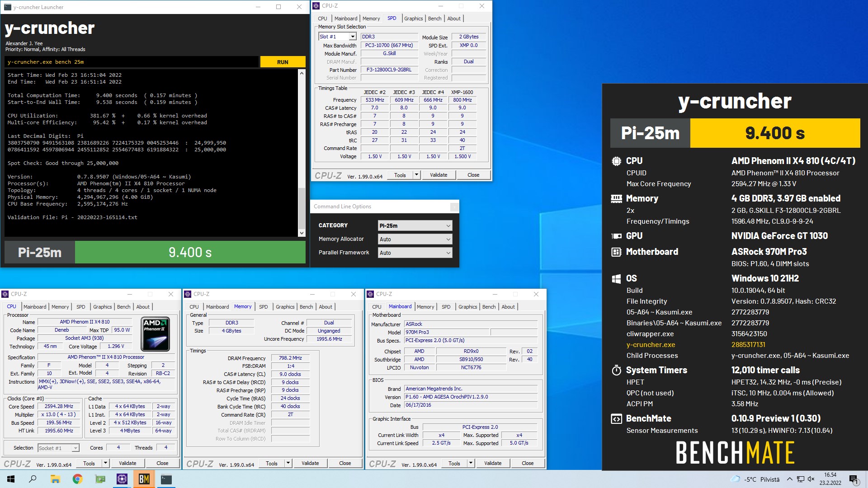Switch to CPU-Z via its purple taskbar icon
Viewport: 868px width, 488px height.
pyautogui.click(x=122, y=479)
